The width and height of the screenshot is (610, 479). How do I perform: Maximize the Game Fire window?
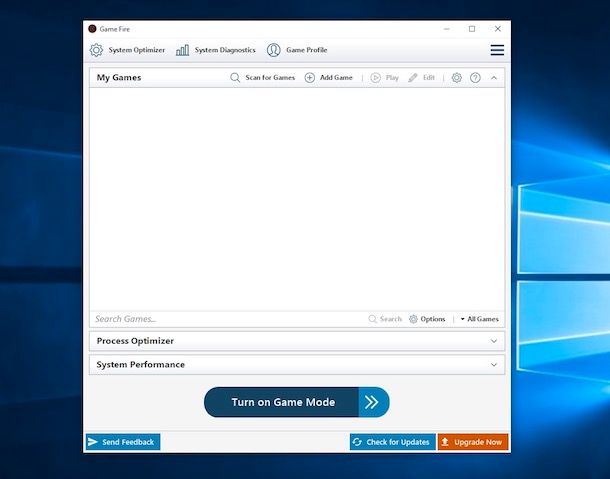(x=472, y=29)
